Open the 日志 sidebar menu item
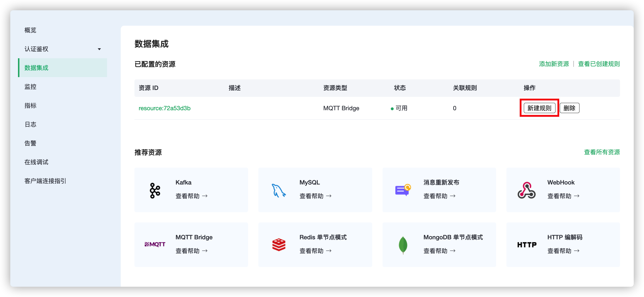Viewport: 644px width, 297px height. coord(31,125)
